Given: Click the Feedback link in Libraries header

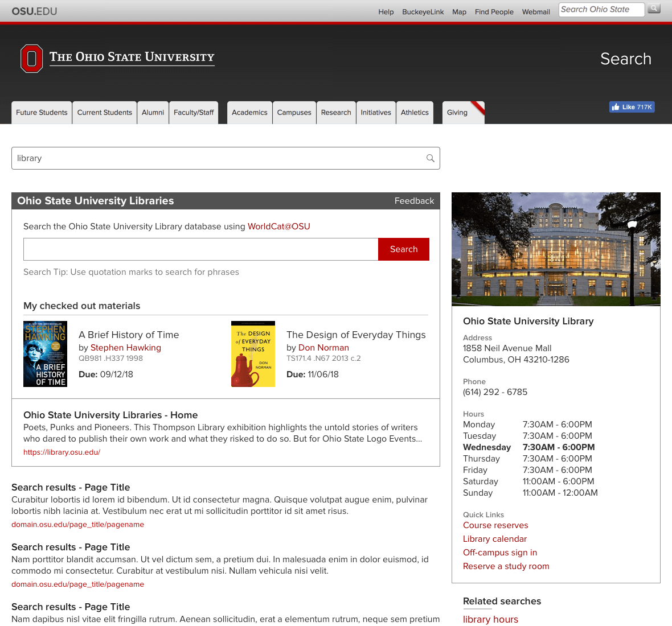Looking at the screenshot, I should tap(414, 201).
